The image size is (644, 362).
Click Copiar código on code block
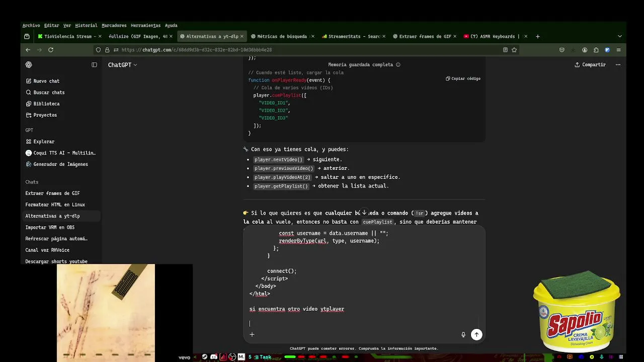click(463, 79)
